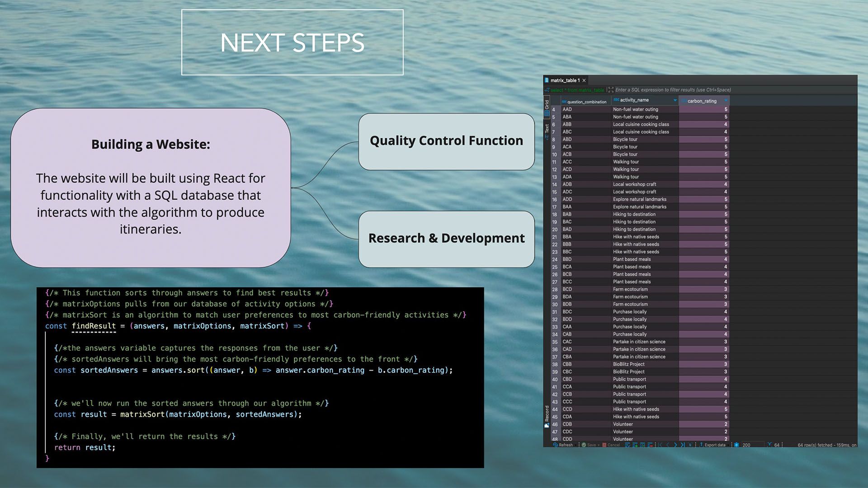Open the fetch size settings gear
Viewport: 868px width, 488px height.
[736, 445]
